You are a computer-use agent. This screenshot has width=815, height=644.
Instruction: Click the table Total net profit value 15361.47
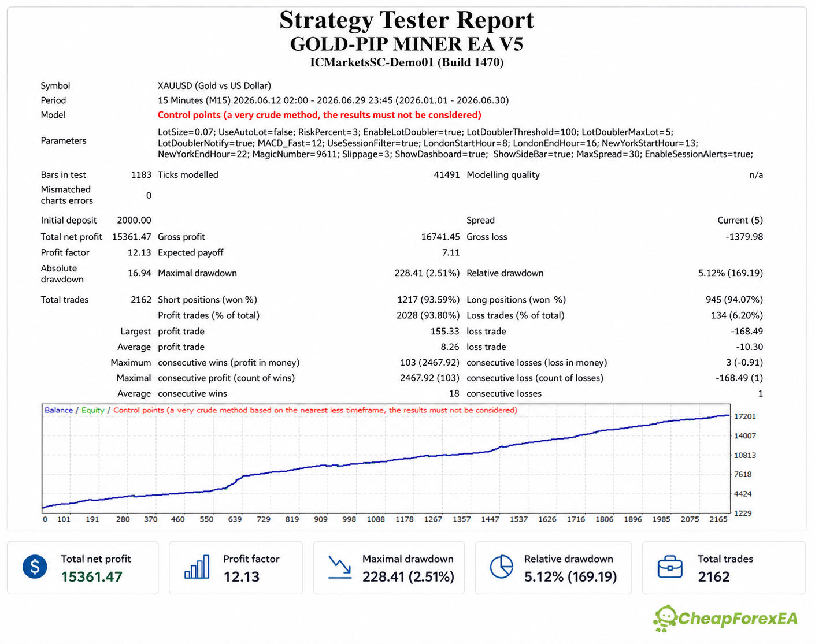point(132,237)
